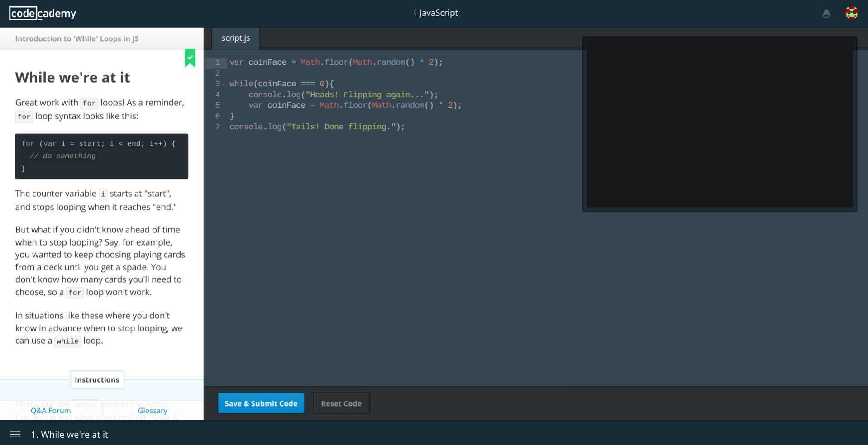Expand the Instructions section

click(97, 380)
